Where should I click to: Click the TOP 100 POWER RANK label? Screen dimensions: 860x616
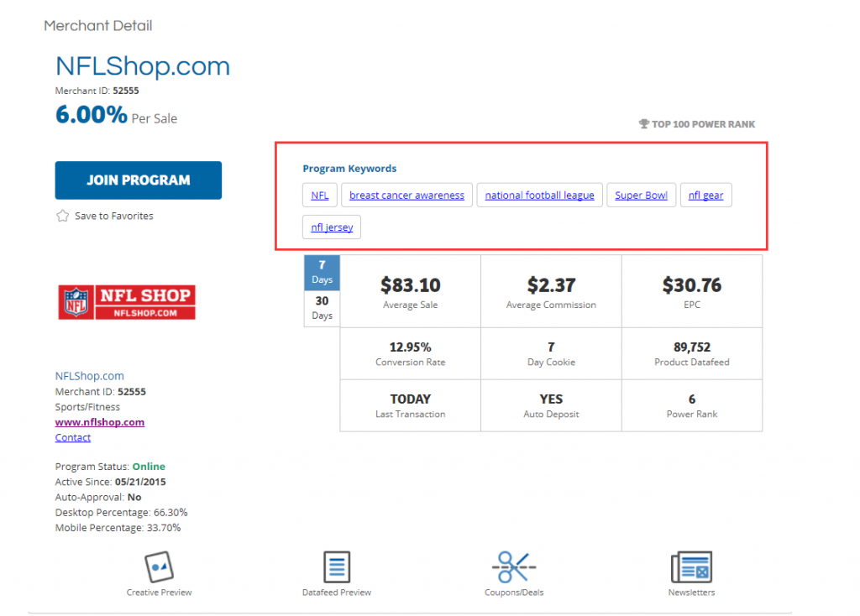(x=703, y=124)
